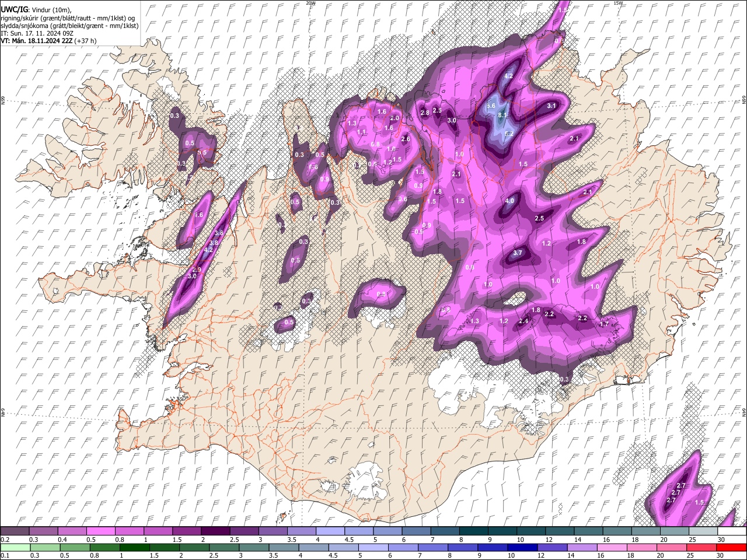Click the deep blue lower swatch labeled 10
The image size is (747, 560).
click(522, 547)
